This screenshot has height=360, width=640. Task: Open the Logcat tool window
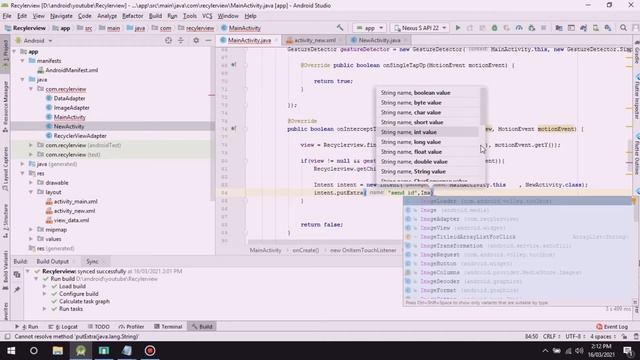[x=63, y=327]
